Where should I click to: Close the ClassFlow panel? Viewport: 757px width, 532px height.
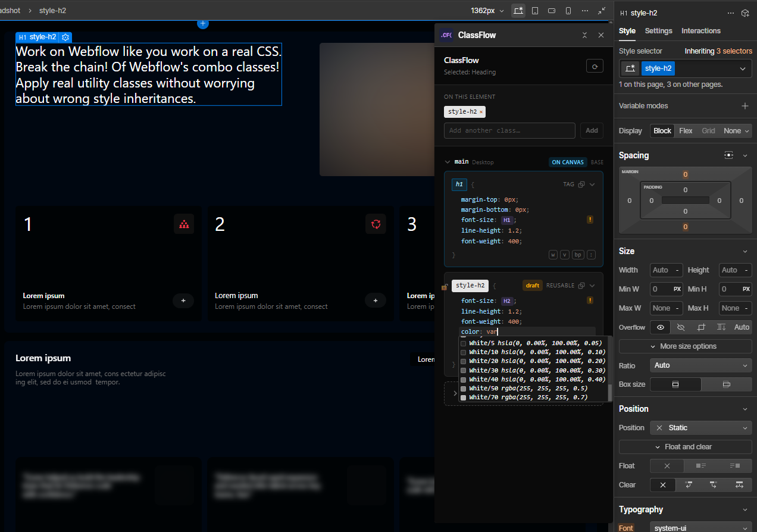601,35
